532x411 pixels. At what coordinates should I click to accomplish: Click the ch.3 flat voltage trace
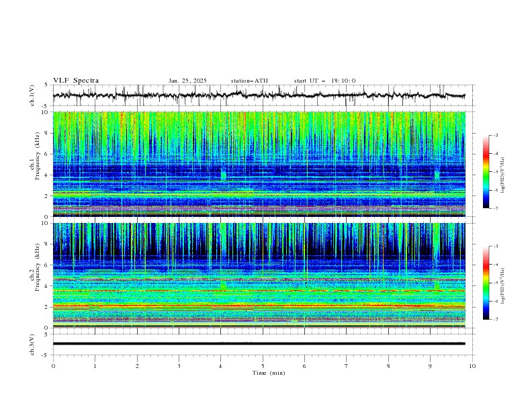pos(259,344)
